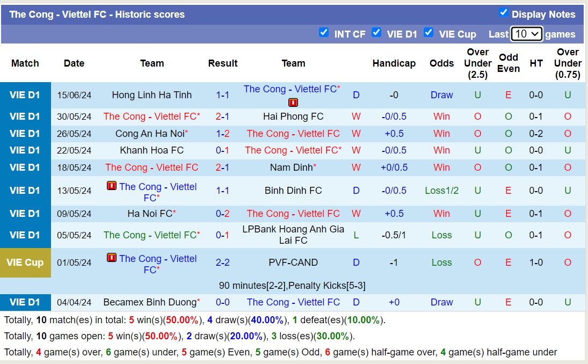Viewport: 588px width, 364px height.
Task: Open the PVF-CAND team link
Action: coord(293,263)
